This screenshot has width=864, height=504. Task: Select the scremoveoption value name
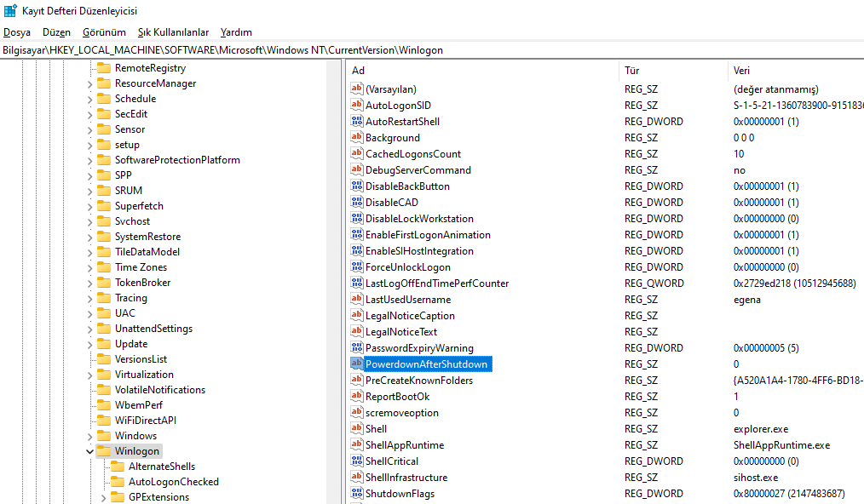(x=401, y=413)
